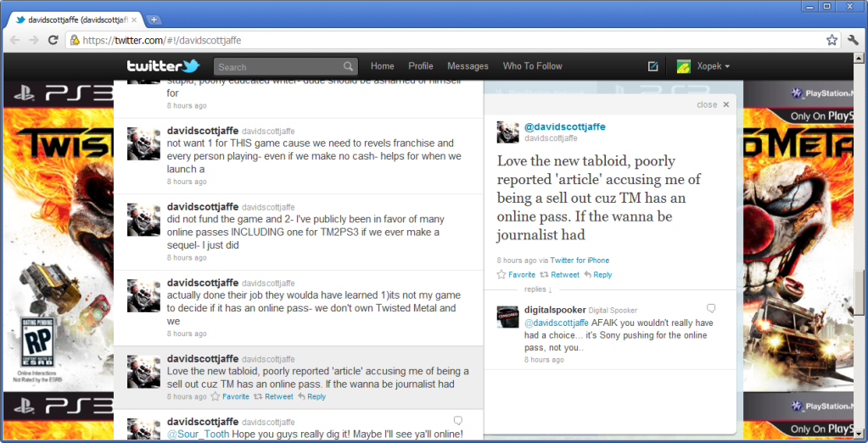Click the scrollbar down arrow
868x443 pixels.
859,435
